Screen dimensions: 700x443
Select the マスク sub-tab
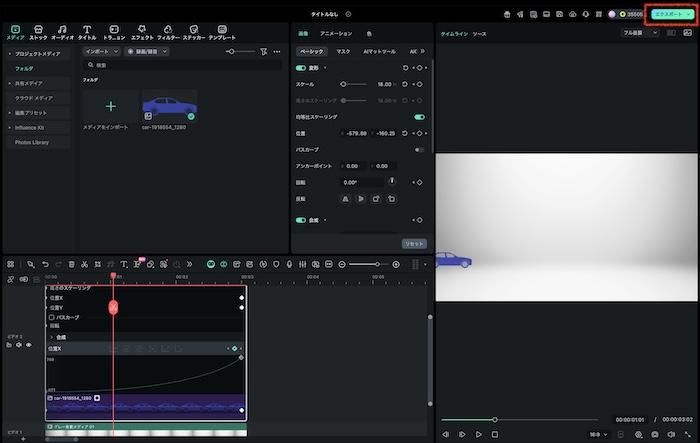(x=343, y=51)
